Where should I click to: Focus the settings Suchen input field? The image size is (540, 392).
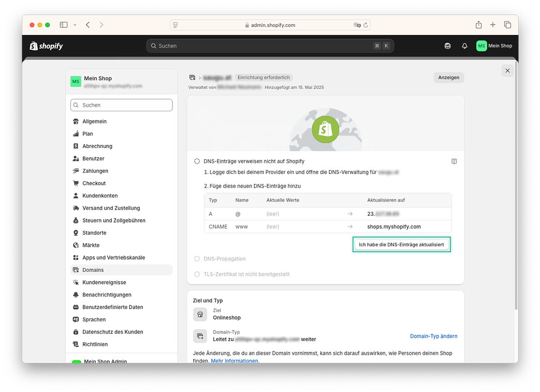121,105
